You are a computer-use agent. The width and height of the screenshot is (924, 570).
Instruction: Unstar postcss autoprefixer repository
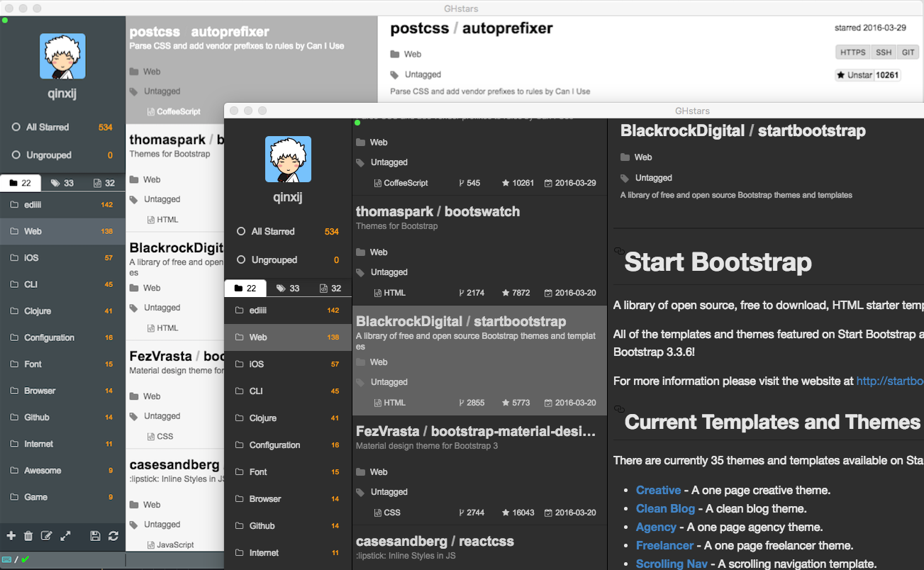[855, 75]
